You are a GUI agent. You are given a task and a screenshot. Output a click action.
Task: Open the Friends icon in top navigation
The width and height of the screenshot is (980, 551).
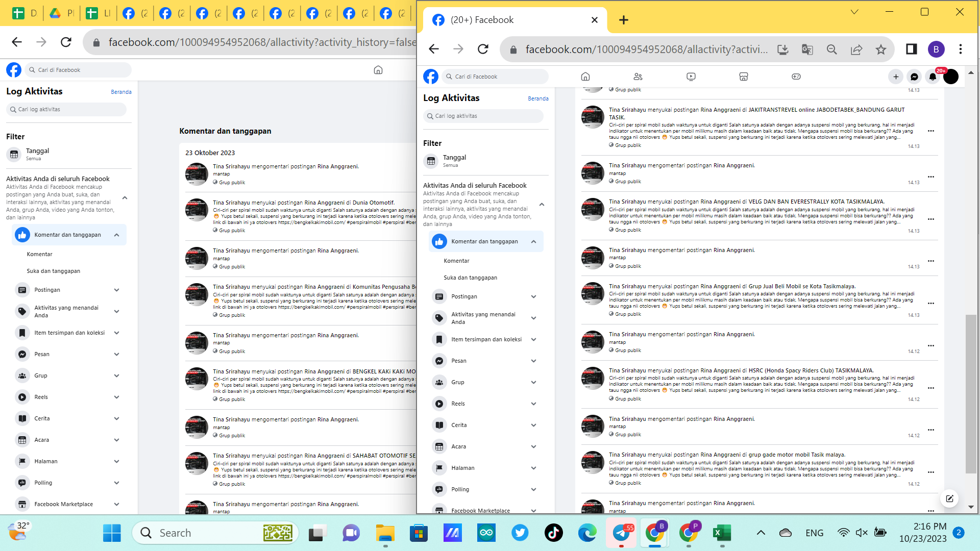click(x=638, y=77)
